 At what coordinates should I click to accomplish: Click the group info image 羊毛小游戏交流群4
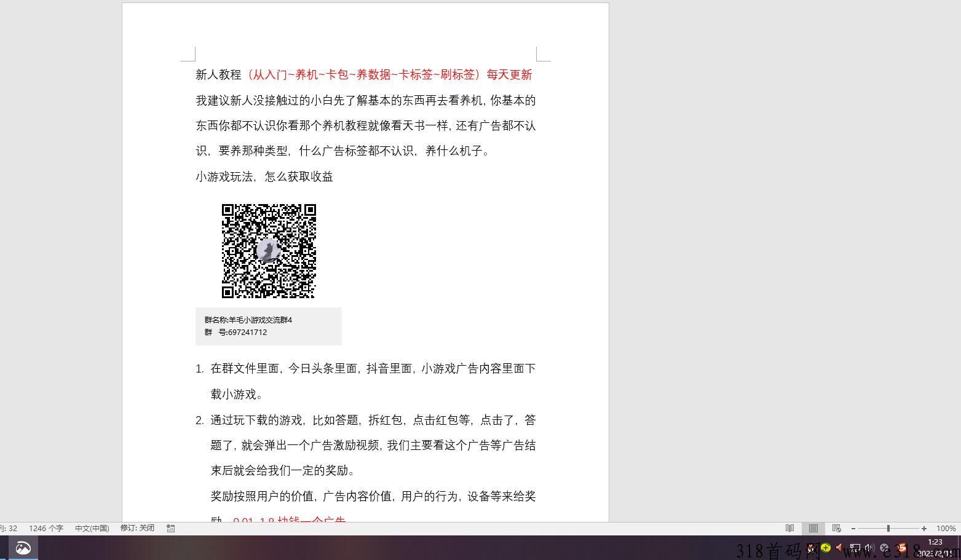[269, 326]
